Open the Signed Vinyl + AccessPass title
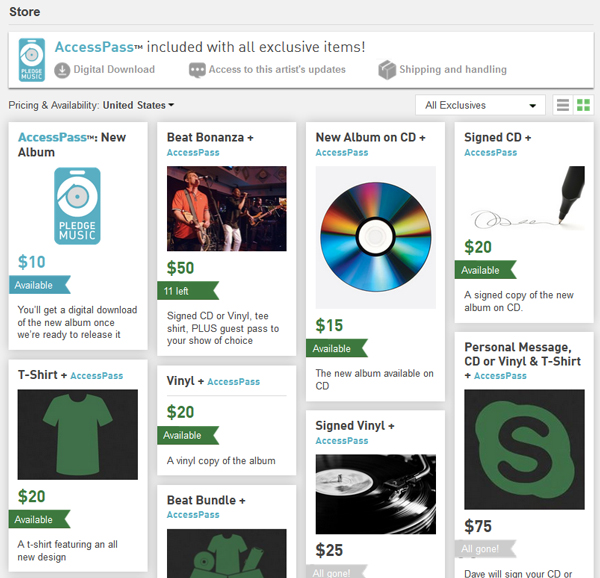This screenshot has height=578, width=600. click(355, 433)
